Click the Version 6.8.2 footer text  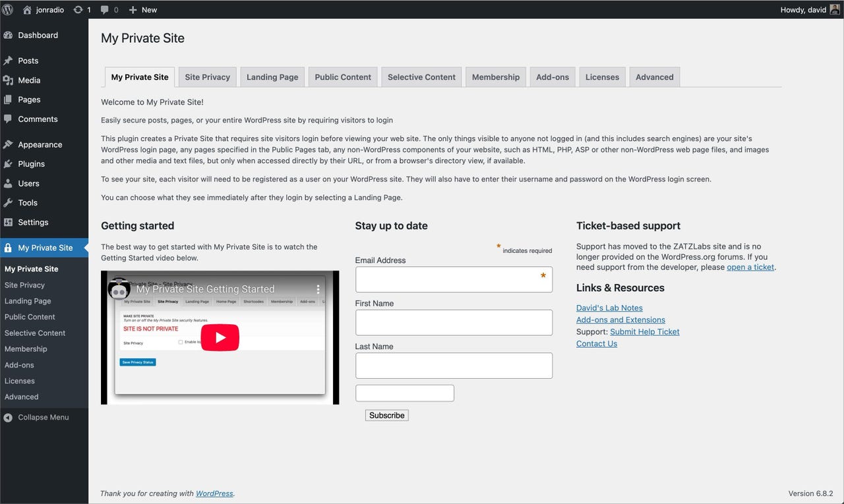tap(811, 493)
